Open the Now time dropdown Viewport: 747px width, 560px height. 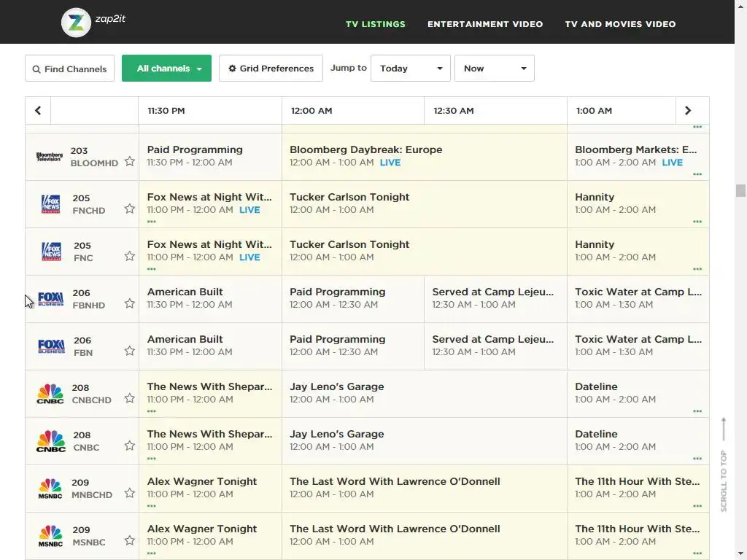tap(495, 68)
